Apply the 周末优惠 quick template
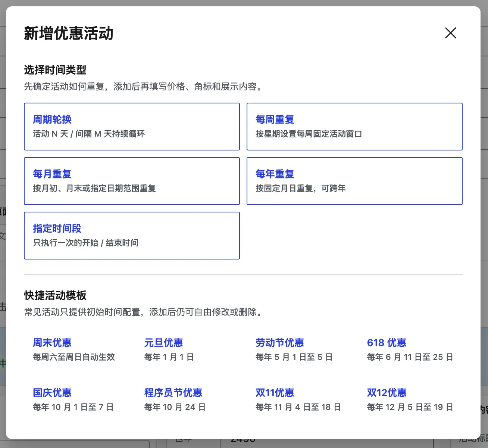Image resolution: width=488 pixels, height=448 pixels. [76, 349]
